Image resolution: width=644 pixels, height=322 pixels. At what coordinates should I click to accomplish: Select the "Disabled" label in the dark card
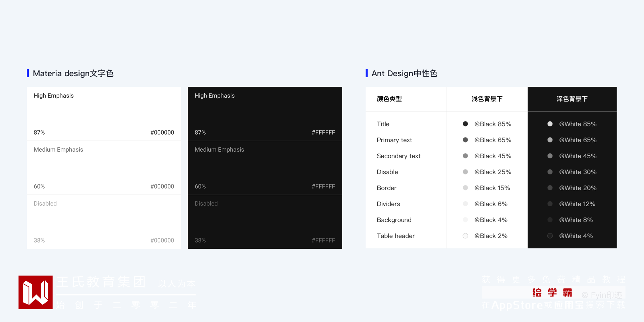206,204
